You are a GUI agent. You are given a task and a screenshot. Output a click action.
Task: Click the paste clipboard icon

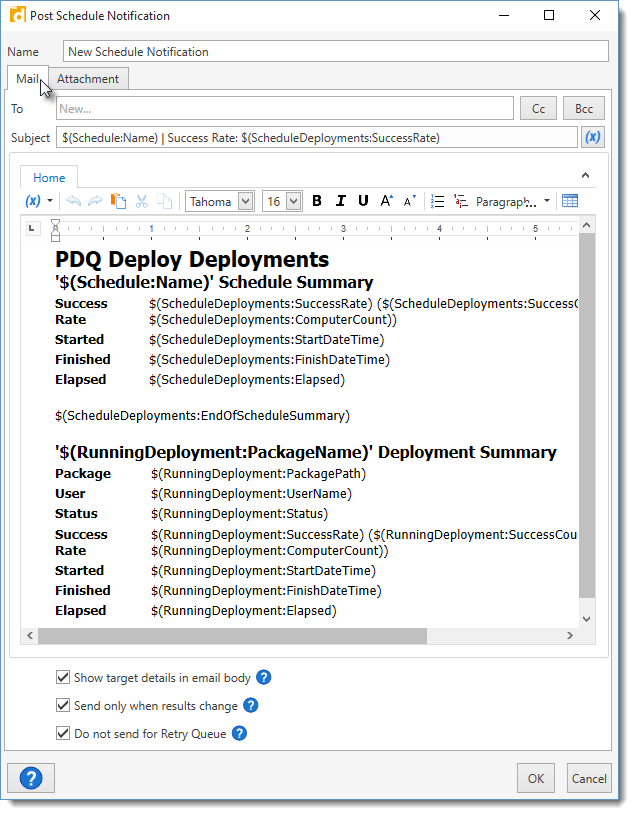click(x=118, y=201)
